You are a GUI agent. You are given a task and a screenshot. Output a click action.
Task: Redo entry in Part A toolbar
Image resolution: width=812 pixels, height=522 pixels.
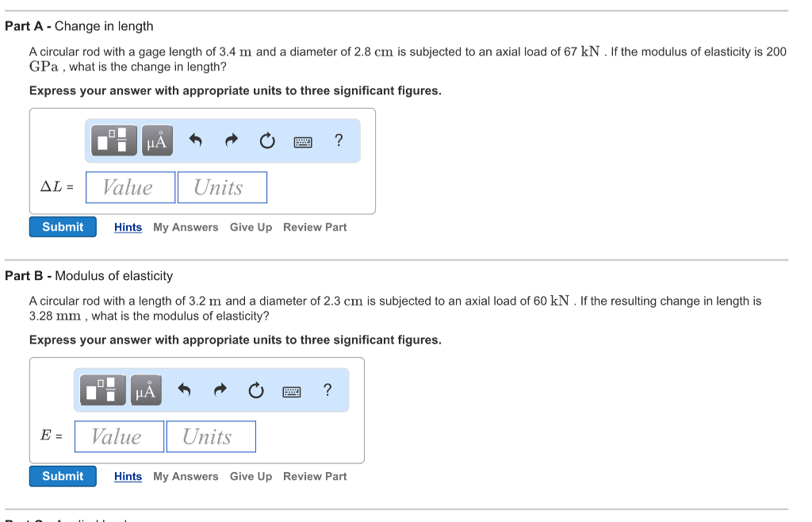(232, 140)
